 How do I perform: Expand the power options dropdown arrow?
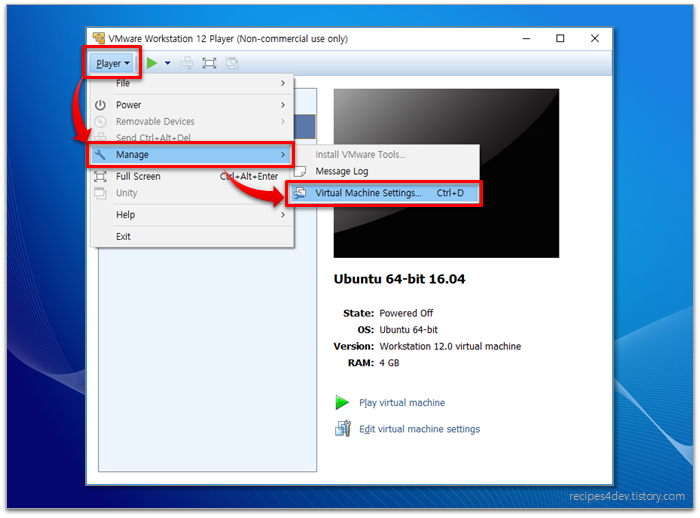(167, 63)
